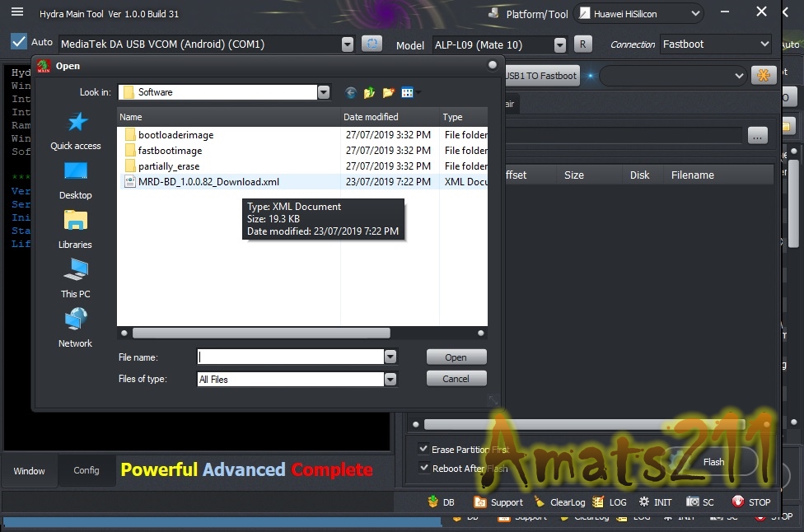Toggle the Auto checkbox
804x532 pixels.
[x=19, y=41]
